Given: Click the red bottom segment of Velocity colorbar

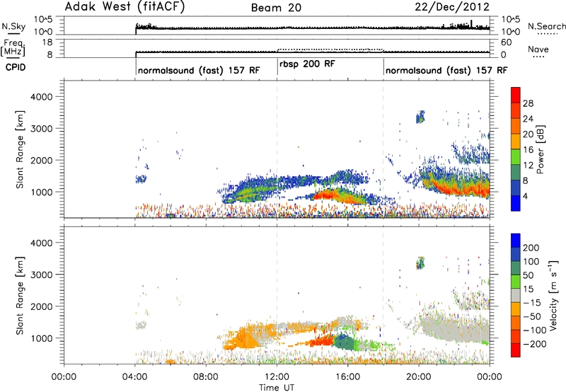Looking at the screenshot, I should [x=516, y=350].
